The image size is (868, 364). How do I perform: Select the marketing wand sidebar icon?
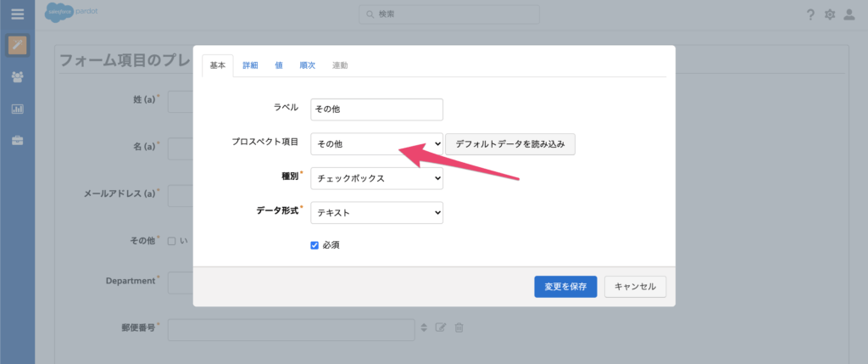pos(18,46)
